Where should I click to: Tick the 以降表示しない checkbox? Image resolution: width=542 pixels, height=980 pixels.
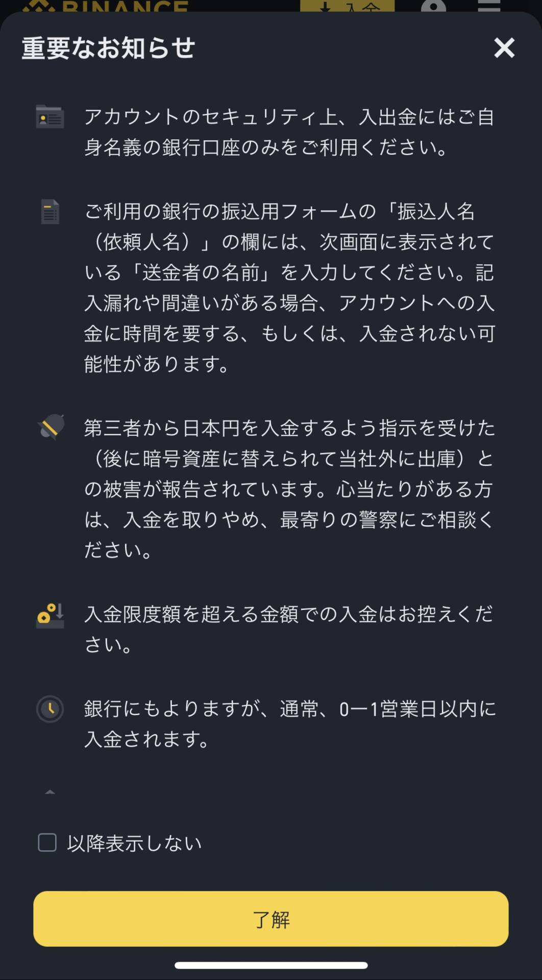click(x=47, y=843)
